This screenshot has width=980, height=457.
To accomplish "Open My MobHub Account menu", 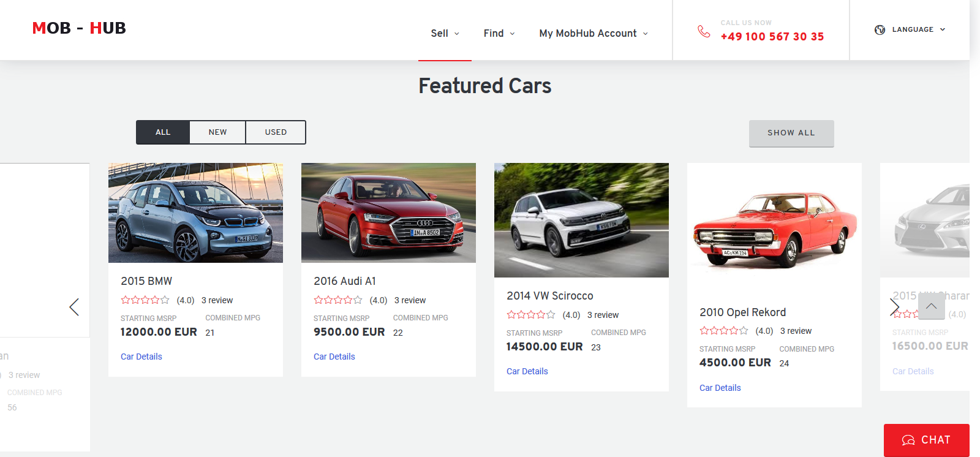I will 593,34.
